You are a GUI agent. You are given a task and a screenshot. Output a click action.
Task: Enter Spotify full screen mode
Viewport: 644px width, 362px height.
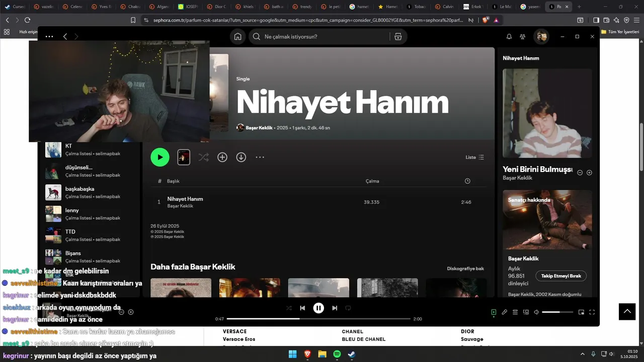pos(592,312)
